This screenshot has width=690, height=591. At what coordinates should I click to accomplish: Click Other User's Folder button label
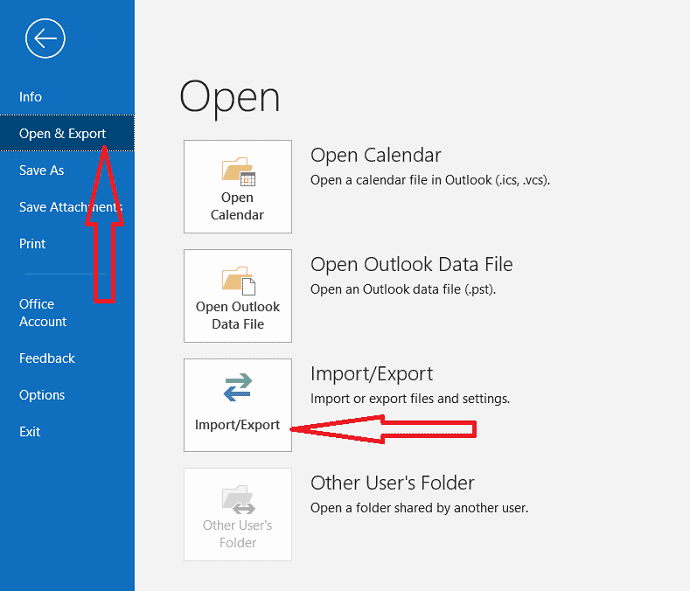tap(238, 534)
